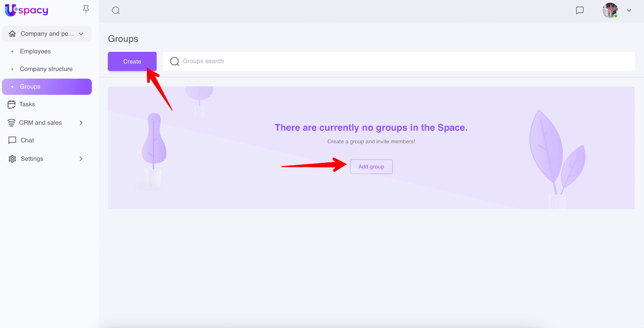Open the Employees page
Screen dimensions: 644x328
(35, 51)
